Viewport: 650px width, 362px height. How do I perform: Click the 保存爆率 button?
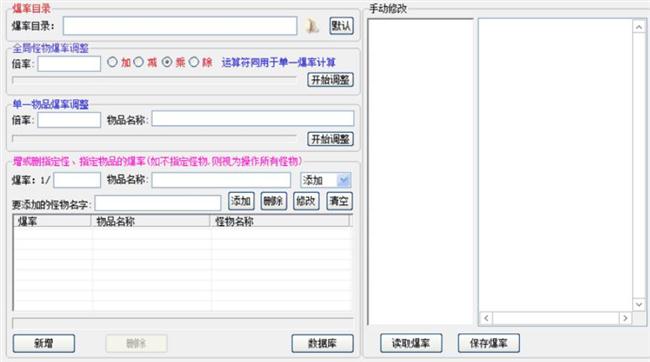pos(489,343)
